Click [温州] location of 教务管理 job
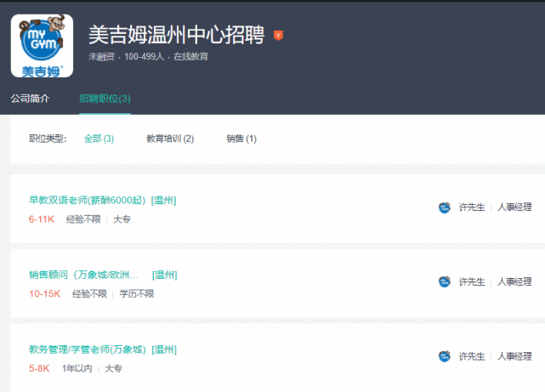Screen dimensions: 545x392 point(164,349)
